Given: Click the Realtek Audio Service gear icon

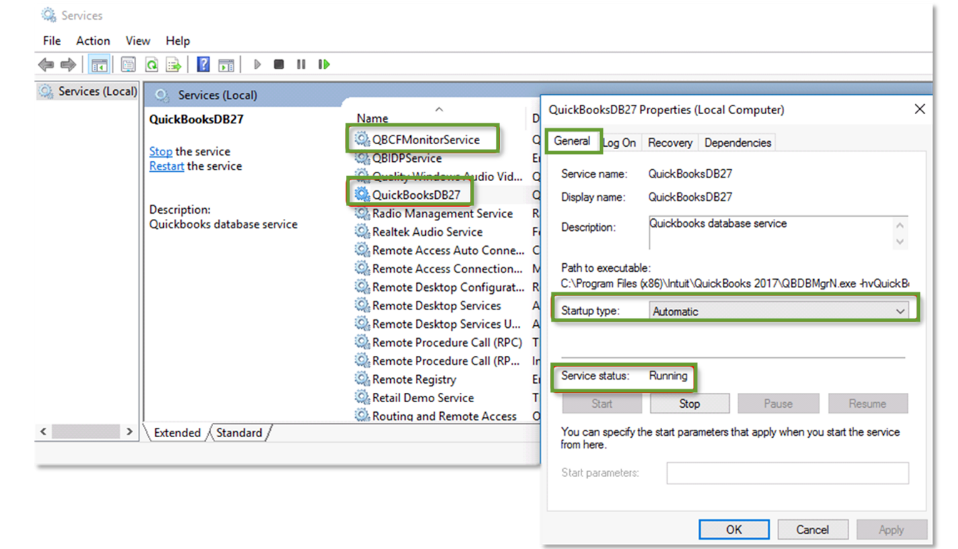Looking at the screenshot, I should 362,231.
